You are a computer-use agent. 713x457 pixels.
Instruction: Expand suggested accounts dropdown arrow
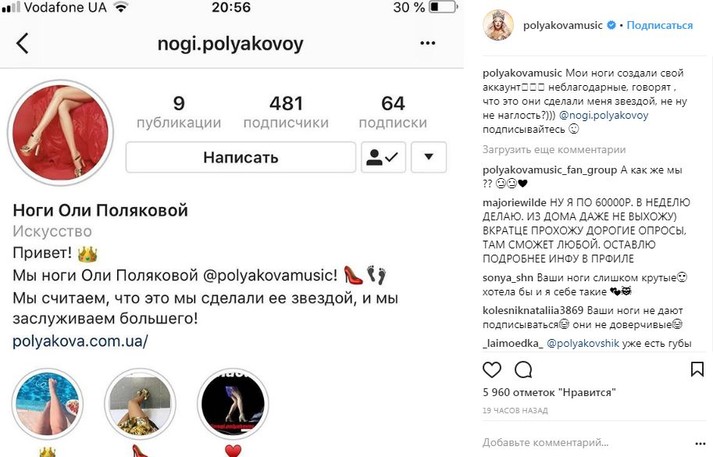(x=428, y=157)
